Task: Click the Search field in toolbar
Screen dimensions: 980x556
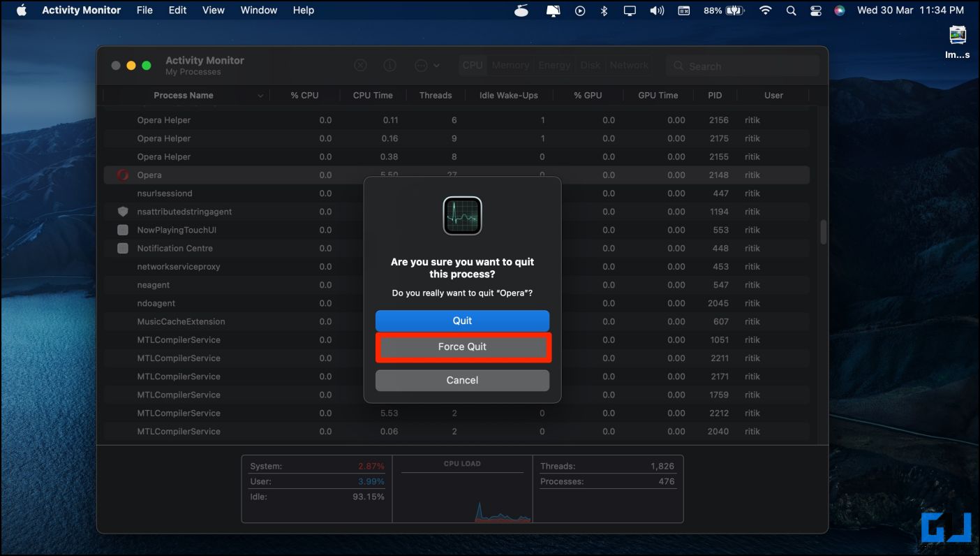Action: tap(742, 66)
